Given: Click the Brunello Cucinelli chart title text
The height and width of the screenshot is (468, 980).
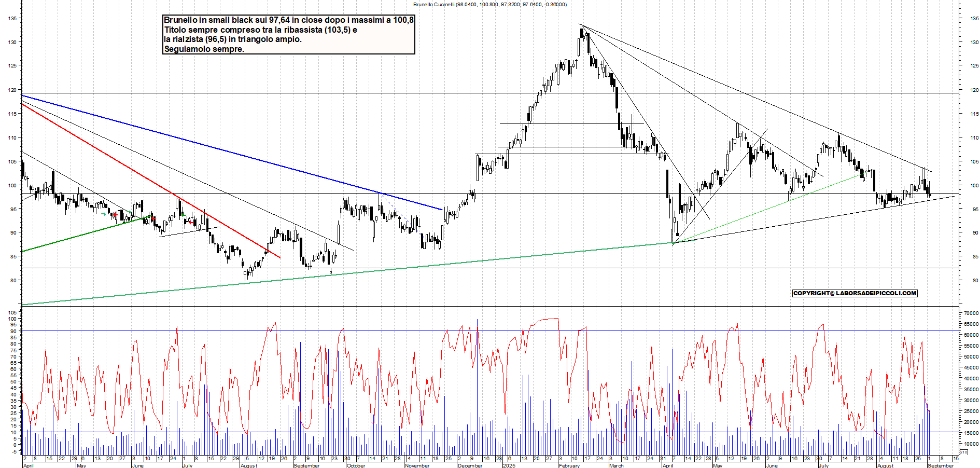Looking at the screenshot, I should pyautogui.click(x=490, y=4).
